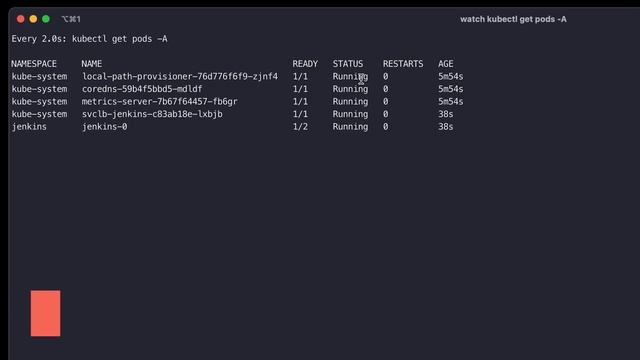The image size is (640, 360).
Task: Click the red close window button
Action: click(x=20, y=19)
